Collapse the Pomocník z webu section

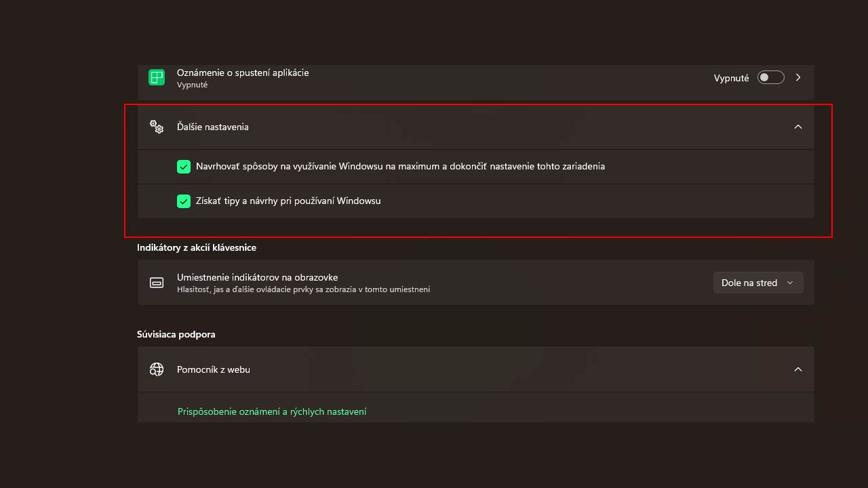(x=798, y=369)
